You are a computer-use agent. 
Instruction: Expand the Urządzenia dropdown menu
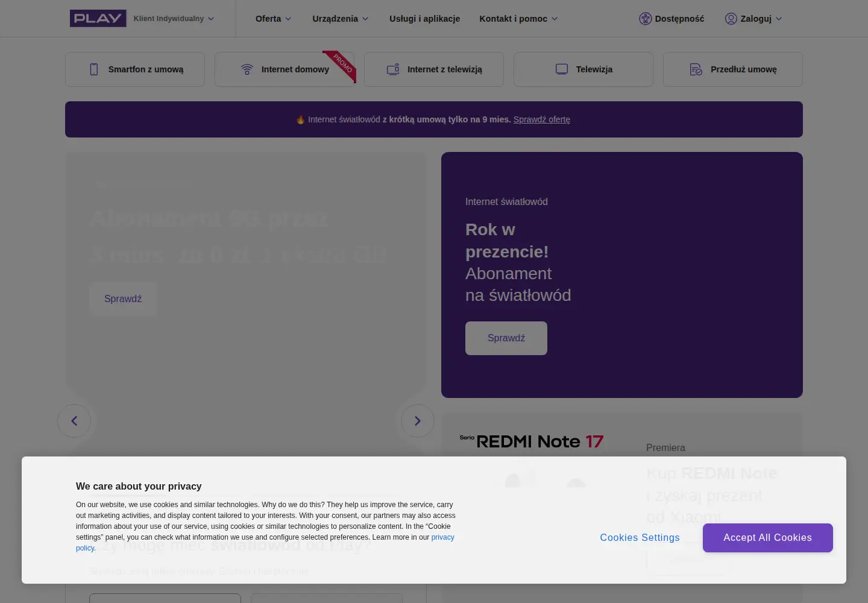[x=340, y=19]
